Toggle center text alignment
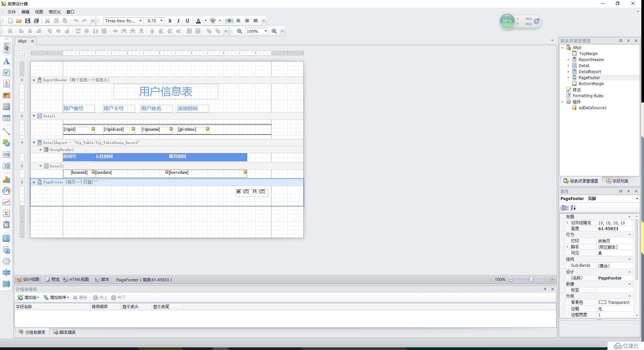Screen dimensions: 644x350 click(x=238, y=21)
